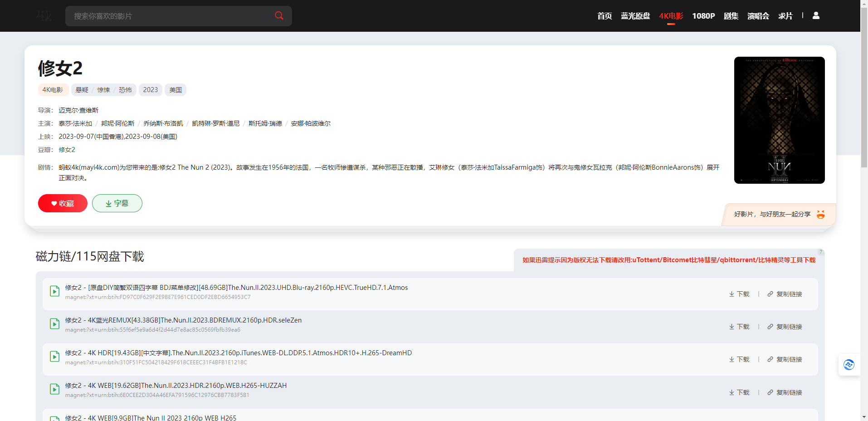Click the heart icon on 收藏 button
Screen dimensions: 868x421
pyautogui.click(x=54, y=203)
